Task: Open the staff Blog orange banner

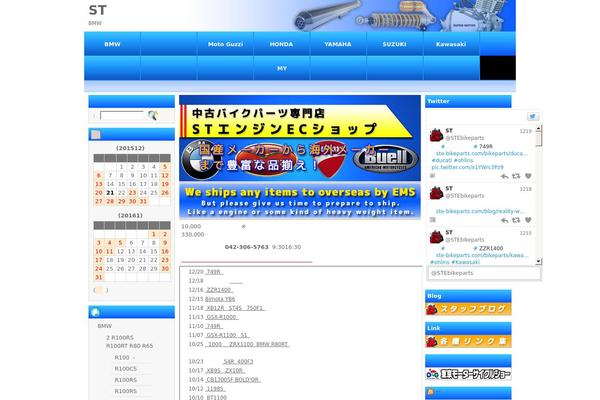Action: pos(468,309)
